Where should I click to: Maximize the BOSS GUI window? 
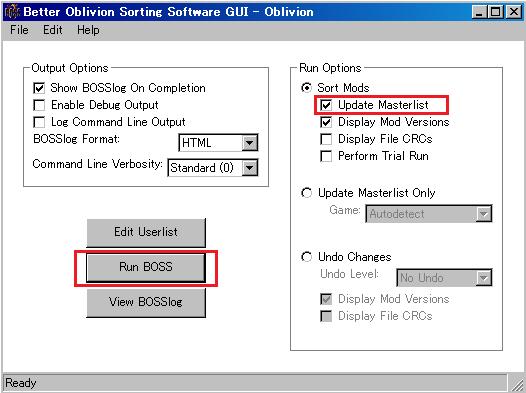pos(496,12)
